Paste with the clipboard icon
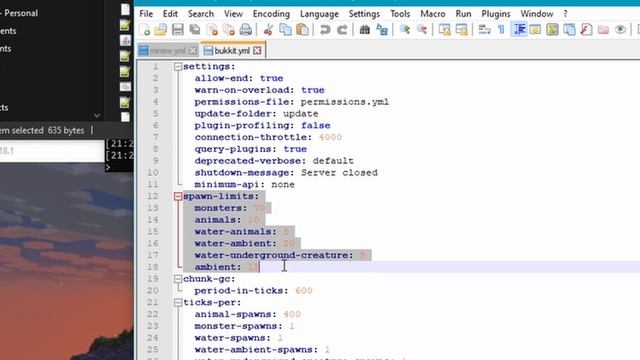This screenshot has width=640, height=360. click(302, 29)
